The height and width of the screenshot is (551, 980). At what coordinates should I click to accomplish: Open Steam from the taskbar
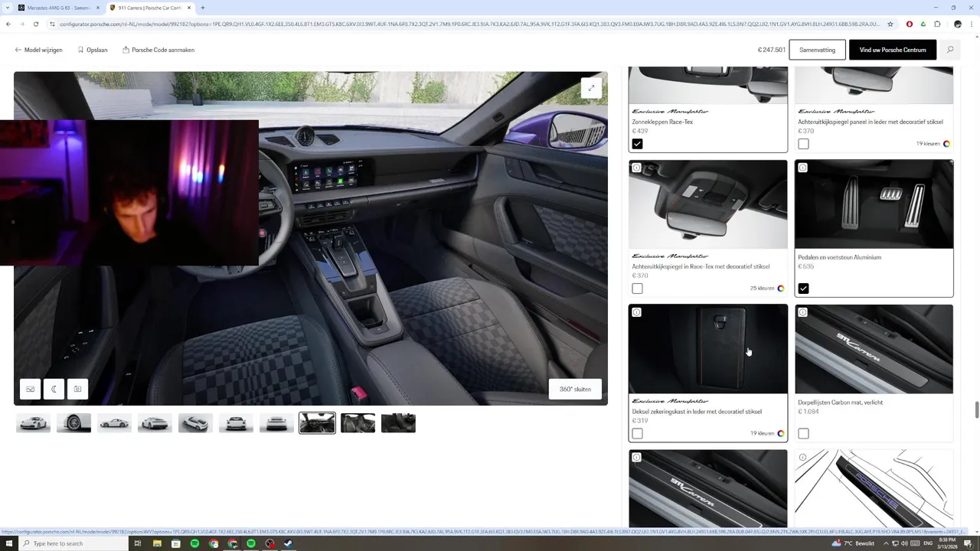point(289,543)
